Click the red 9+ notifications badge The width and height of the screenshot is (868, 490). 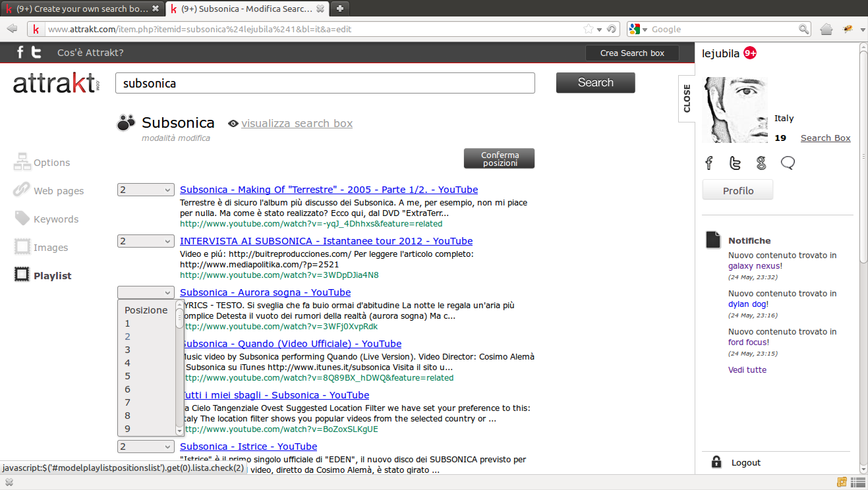tap(750, 53)
